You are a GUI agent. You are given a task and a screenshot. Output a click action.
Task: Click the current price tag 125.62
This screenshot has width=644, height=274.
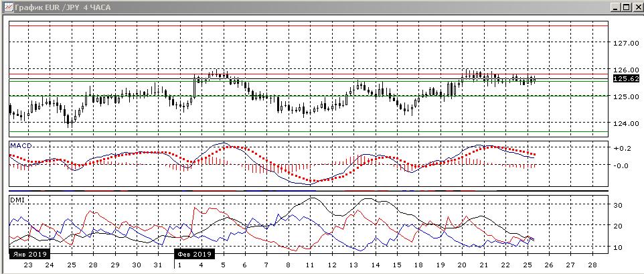point(626,79)
